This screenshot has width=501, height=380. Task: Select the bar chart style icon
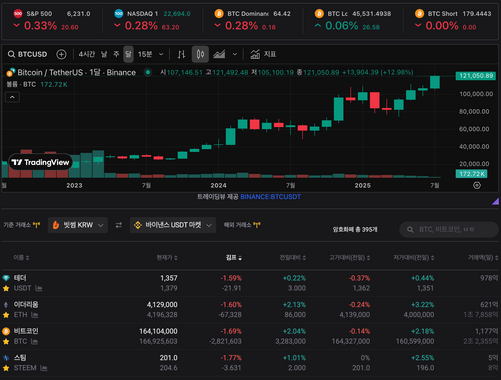click(181, 54)
